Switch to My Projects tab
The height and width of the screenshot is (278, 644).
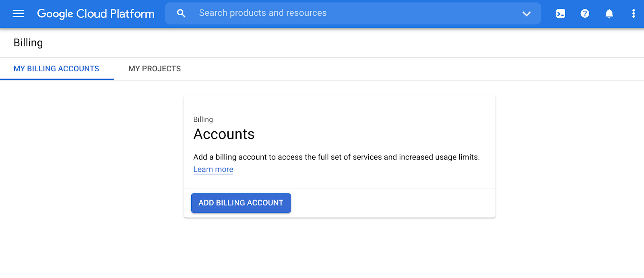click(155, 69)
